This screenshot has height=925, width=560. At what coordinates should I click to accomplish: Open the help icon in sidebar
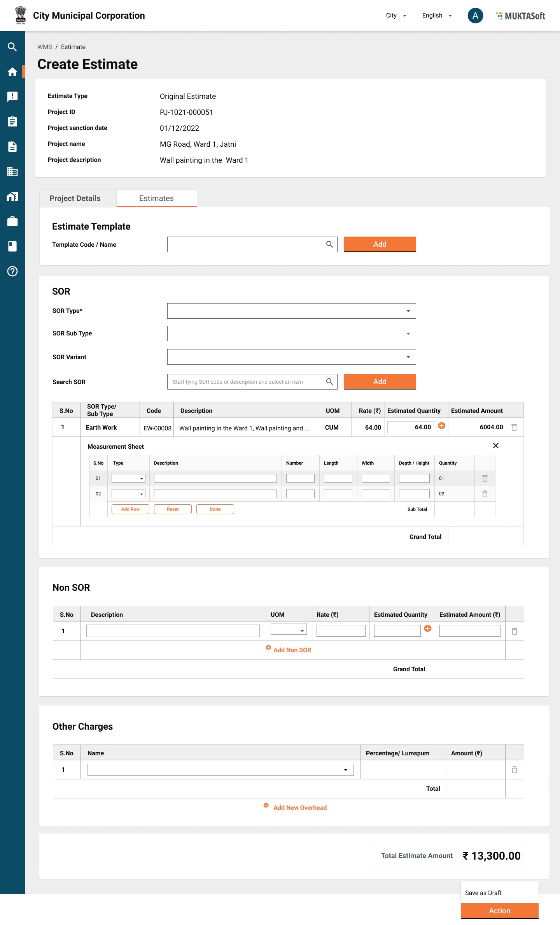(x=12, y=271)
